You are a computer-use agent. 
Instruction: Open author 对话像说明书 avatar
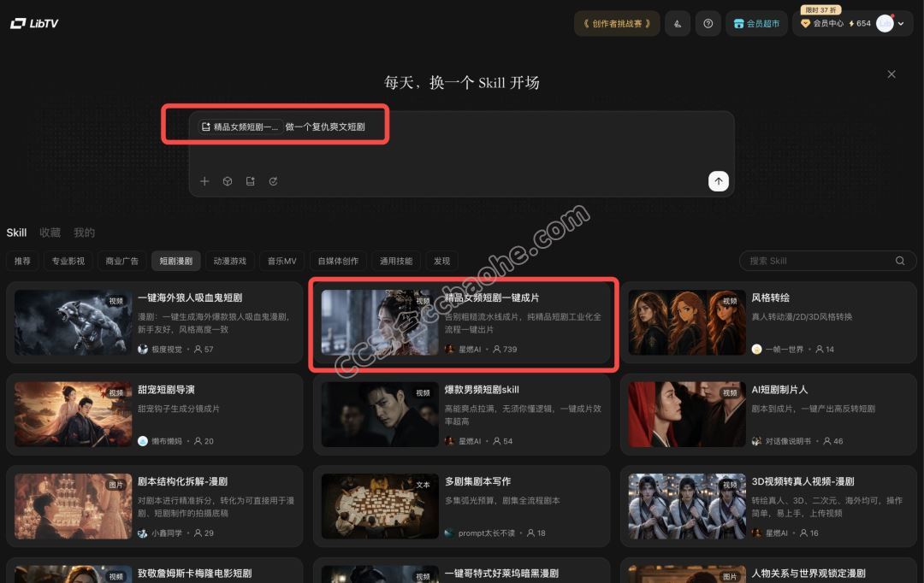pyautogui.click(x=756, y=441)
